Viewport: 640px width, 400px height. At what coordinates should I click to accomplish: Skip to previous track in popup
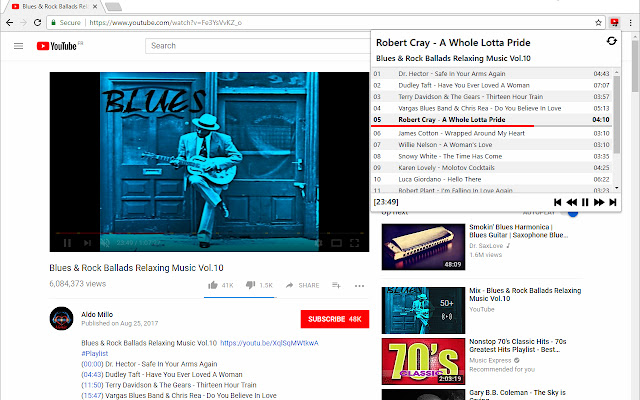[558, 202]
